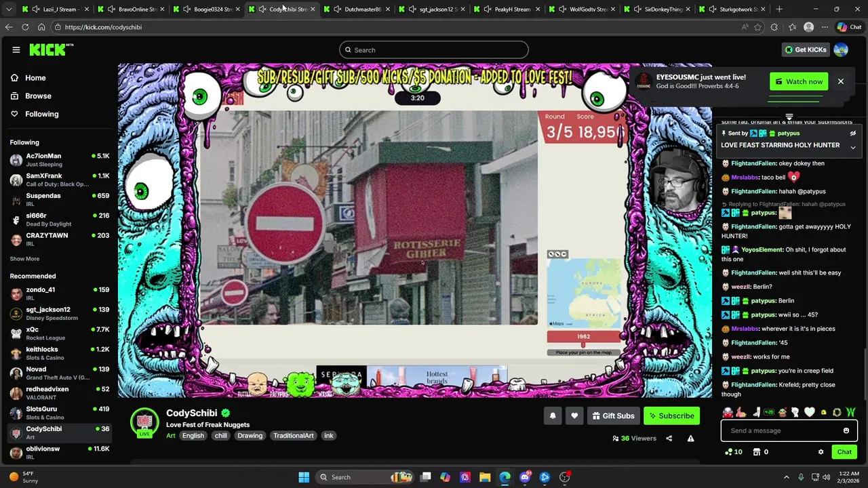Click the address bar URL
The image size is (868, 488).
(104, 27)
